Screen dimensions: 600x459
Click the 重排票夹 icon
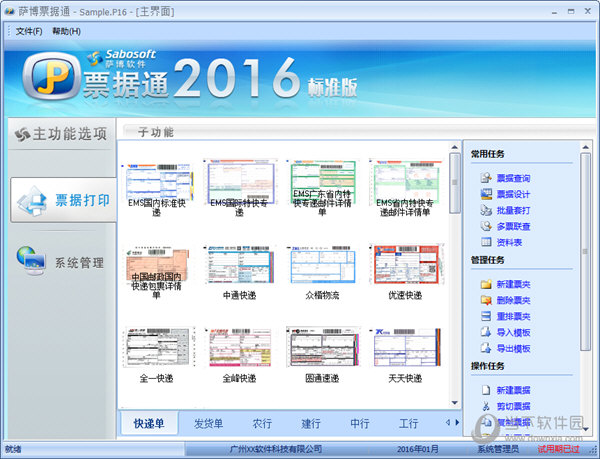pyautogui.click(x=486, y=316)
